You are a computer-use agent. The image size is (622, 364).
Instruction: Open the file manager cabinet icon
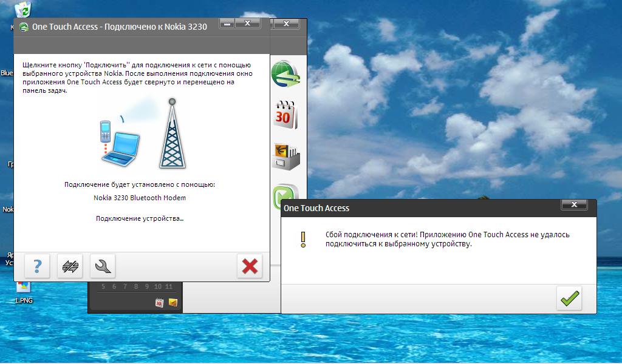point(285,157)
